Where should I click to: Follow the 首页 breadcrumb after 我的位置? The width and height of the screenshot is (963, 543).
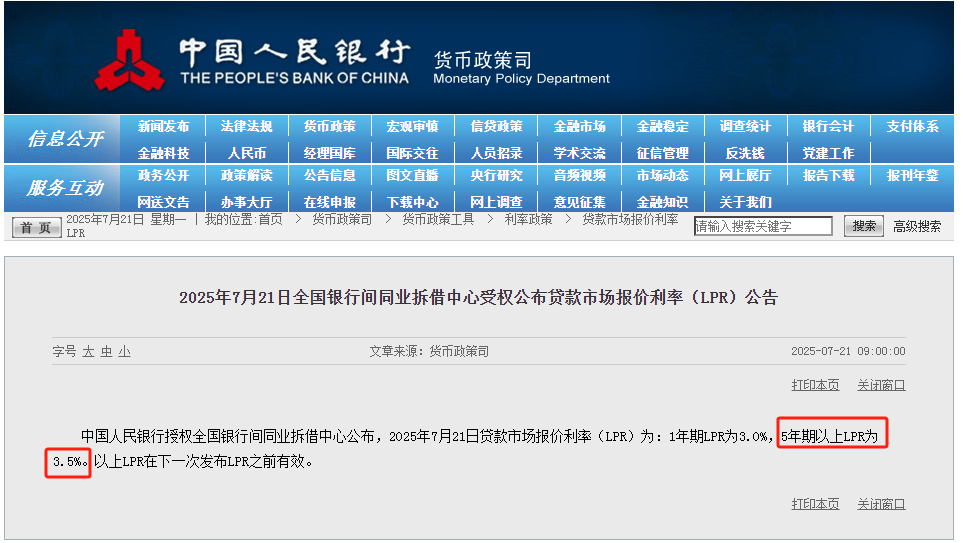tap(270, 219)
